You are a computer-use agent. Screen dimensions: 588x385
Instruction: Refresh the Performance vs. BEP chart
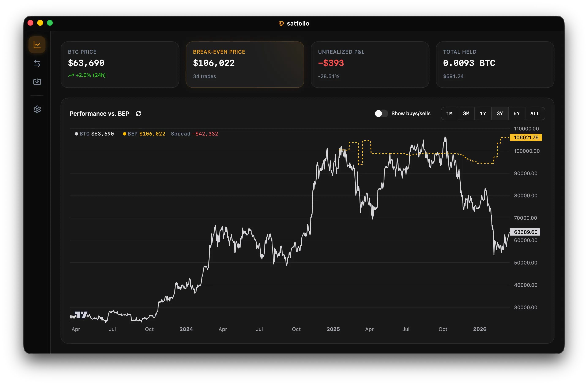[139, 113]
